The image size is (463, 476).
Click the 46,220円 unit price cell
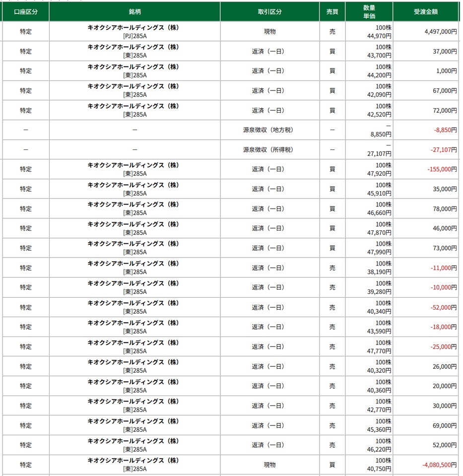pyautogui.click(x=379, y=450)
